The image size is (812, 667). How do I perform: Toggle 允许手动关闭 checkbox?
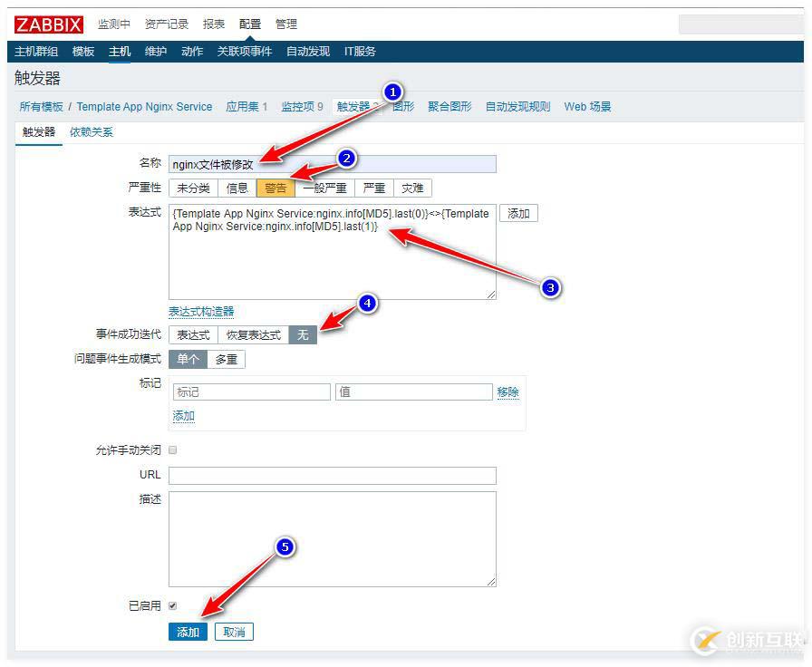pos(173,450)
